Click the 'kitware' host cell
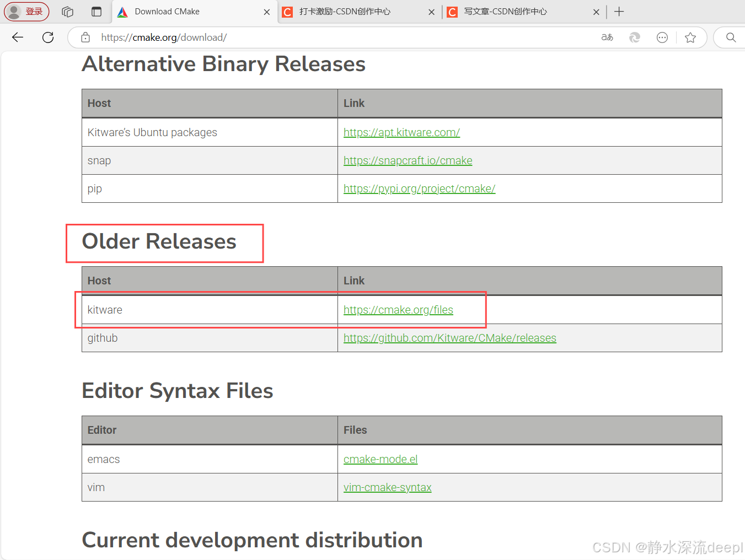The width and height of the screenshot is (745, 560). [x=210, y=310]
